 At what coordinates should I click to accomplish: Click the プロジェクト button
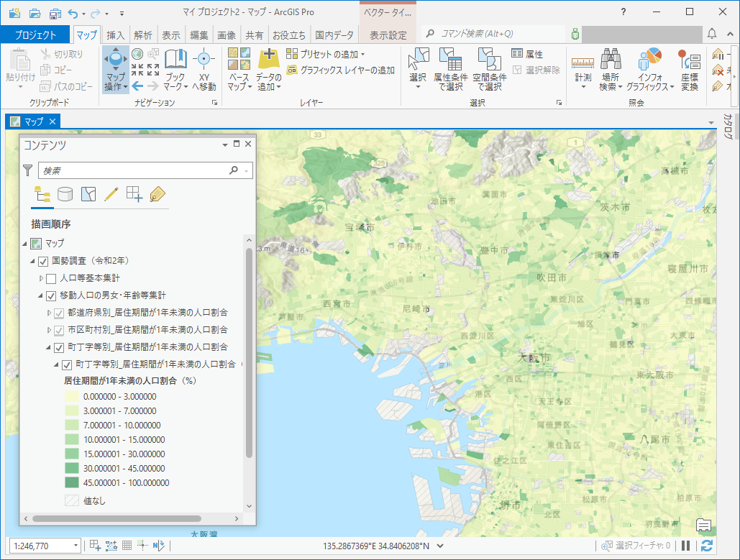(35, 35)
